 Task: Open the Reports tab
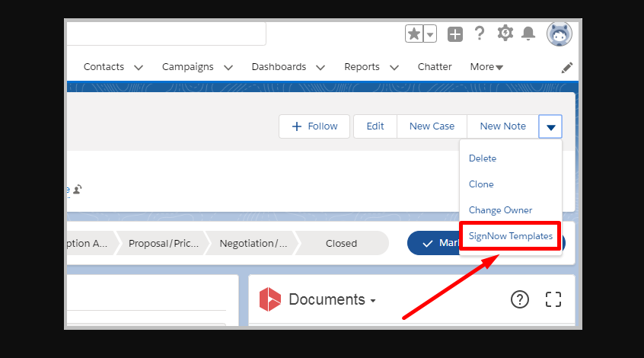pos(362,67)
